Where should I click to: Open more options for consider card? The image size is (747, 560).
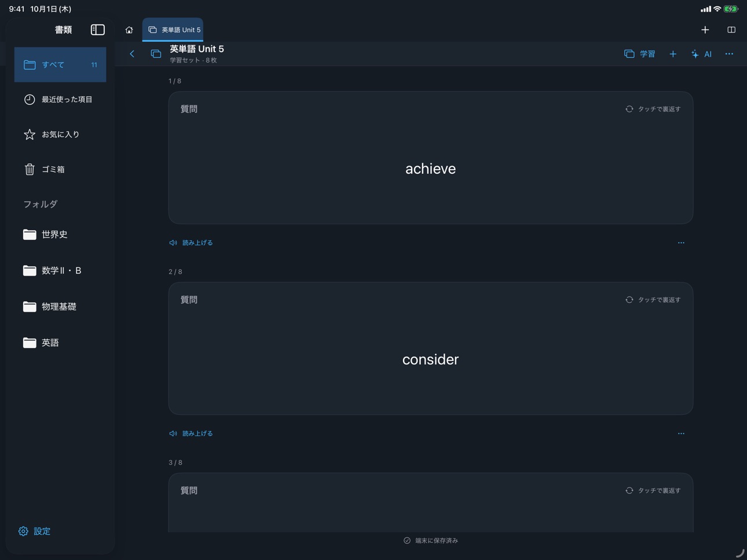pyautogui.click(x=681, y=433)
